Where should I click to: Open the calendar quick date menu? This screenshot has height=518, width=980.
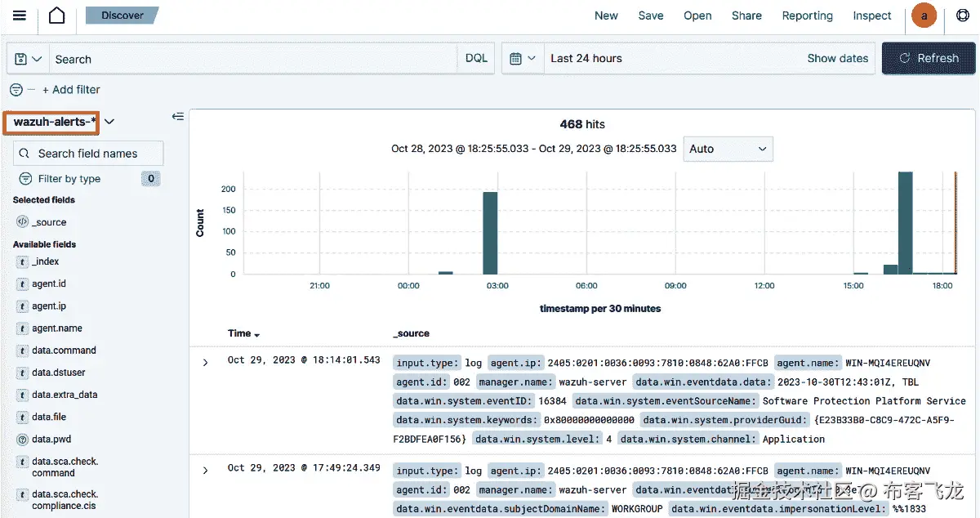[523, 59]
